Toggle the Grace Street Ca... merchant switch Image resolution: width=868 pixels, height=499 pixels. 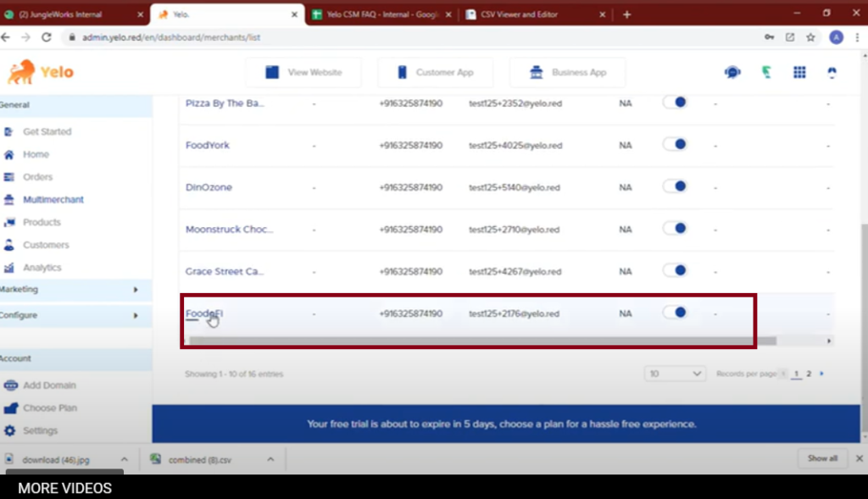point(675,270)
